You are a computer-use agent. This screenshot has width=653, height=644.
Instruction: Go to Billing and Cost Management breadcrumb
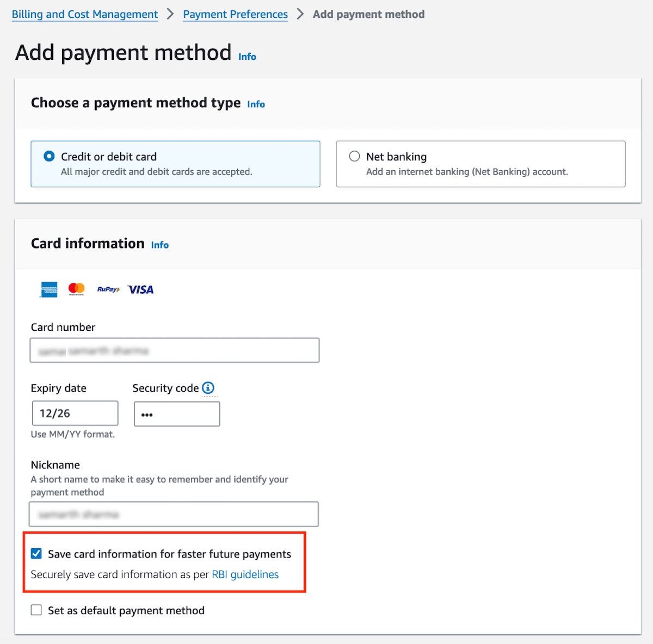point(85,15)
